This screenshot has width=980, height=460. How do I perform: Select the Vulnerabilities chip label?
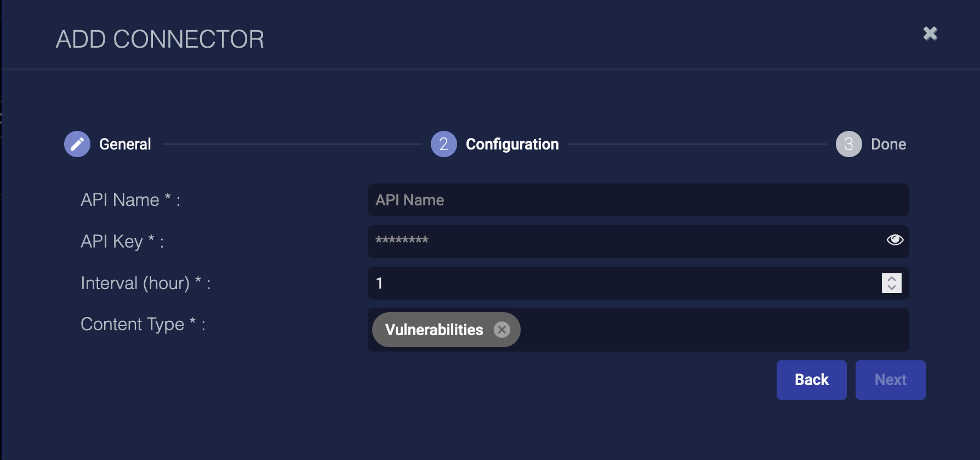(434, 330)
